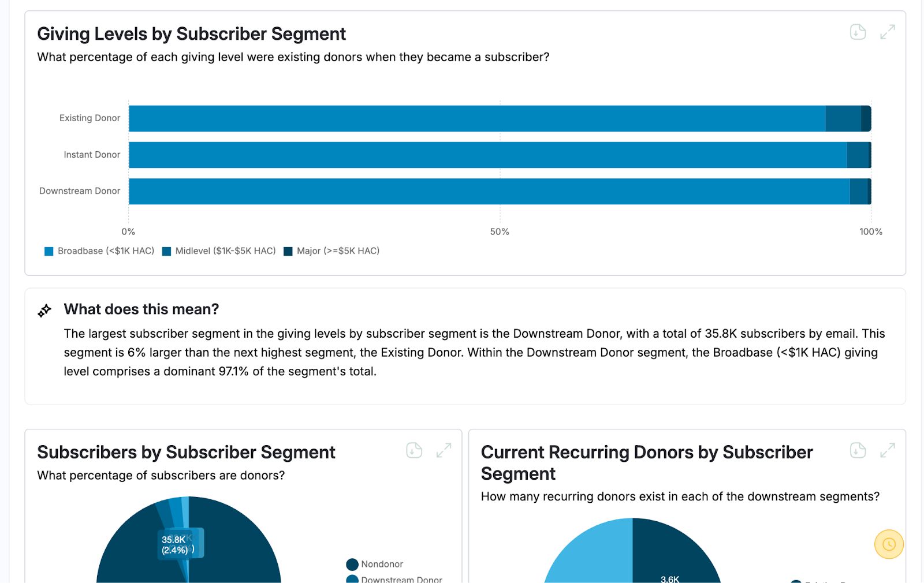Download the Subscribers by Subscriber Segment chart
The height and width of the screenshot is (583, 924).
(x=414, y=450)
